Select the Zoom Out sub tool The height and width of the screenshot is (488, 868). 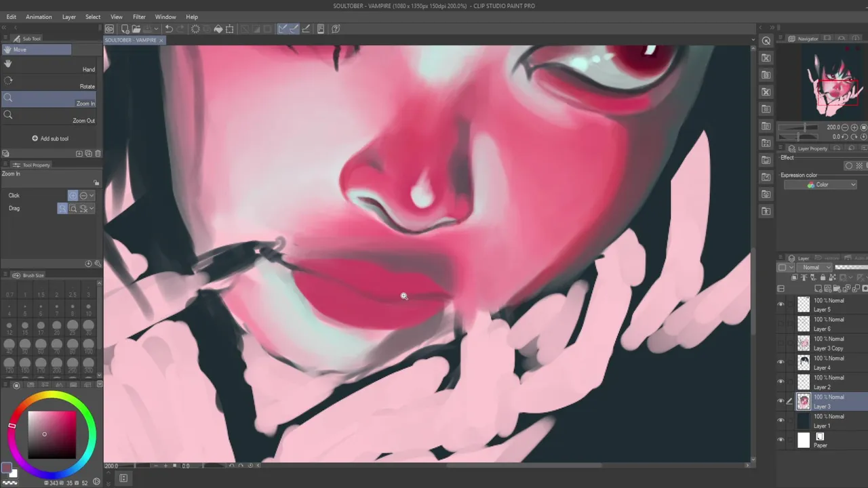coord(49,116)
